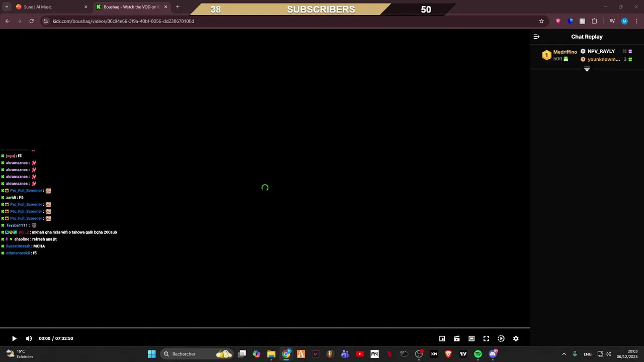644x362 pixels.
Task: Open the pink shield extension
Action: [558, 21]
